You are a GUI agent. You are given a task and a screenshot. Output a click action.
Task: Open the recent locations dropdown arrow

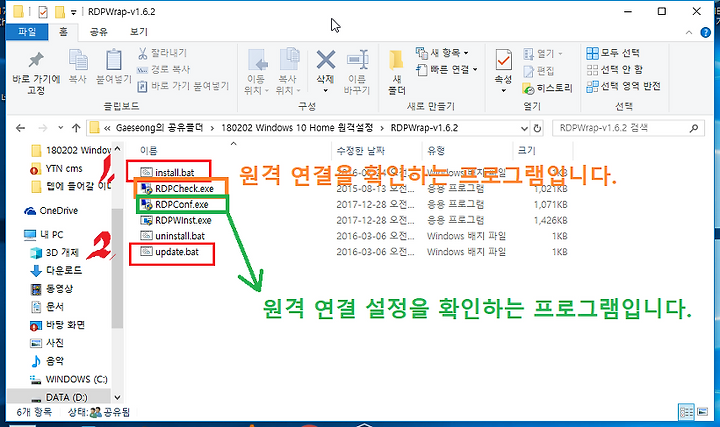pyautogui.click(x=60, y=128)
